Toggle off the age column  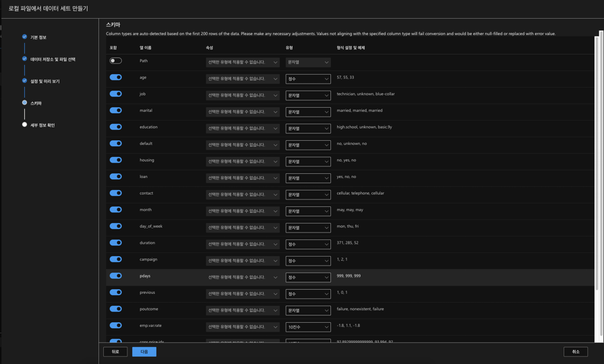(115, 78)
